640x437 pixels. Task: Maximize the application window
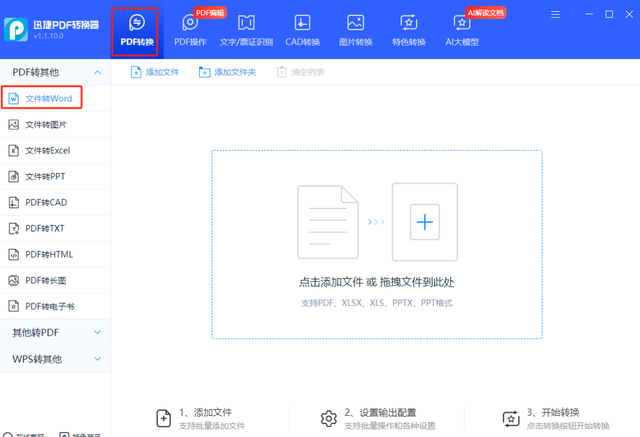point(609,14)
